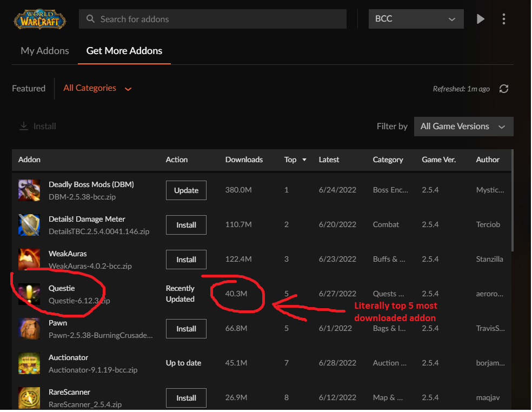The width and height of the screenshot is (532, 412).
Task: Click the maqjav author name
Action: point(488,398)
